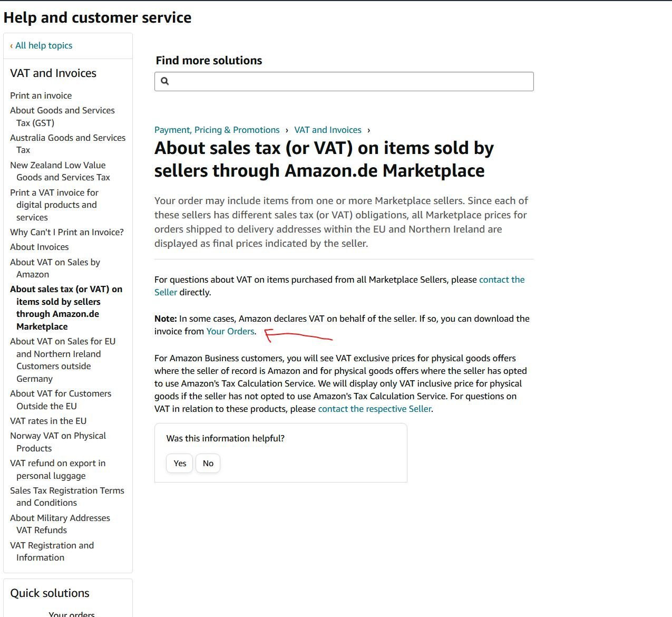Follow the contact the Seller link
The width and height of the screenshot is (672, 617).
pos(501,279)
